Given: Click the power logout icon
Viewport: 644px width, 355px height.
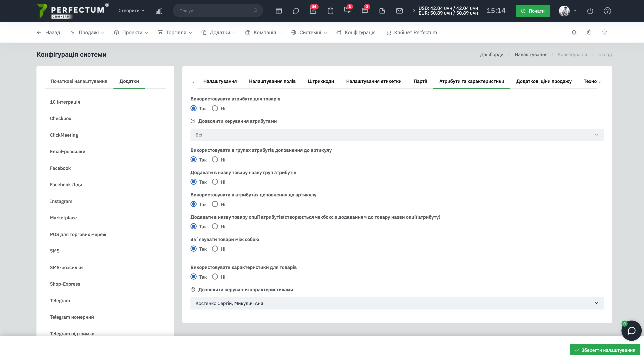Looking at the screenshot, I should 590,11.
